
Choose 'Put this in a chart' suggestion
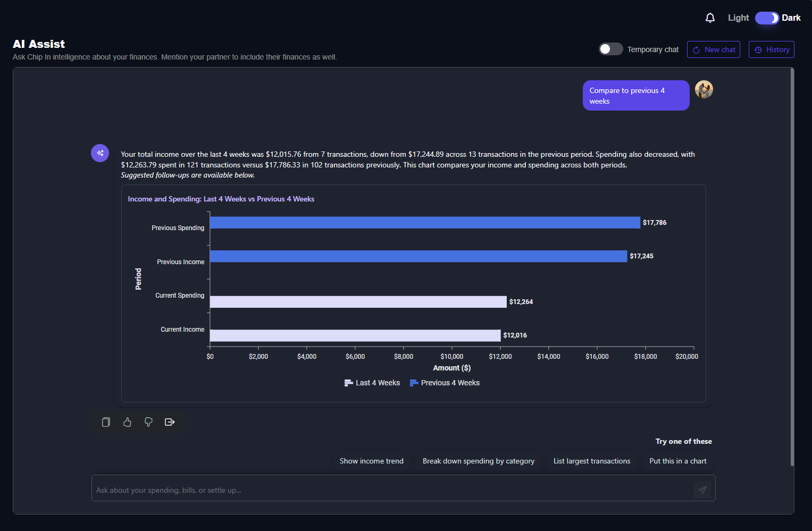click(x=678, y=461)
